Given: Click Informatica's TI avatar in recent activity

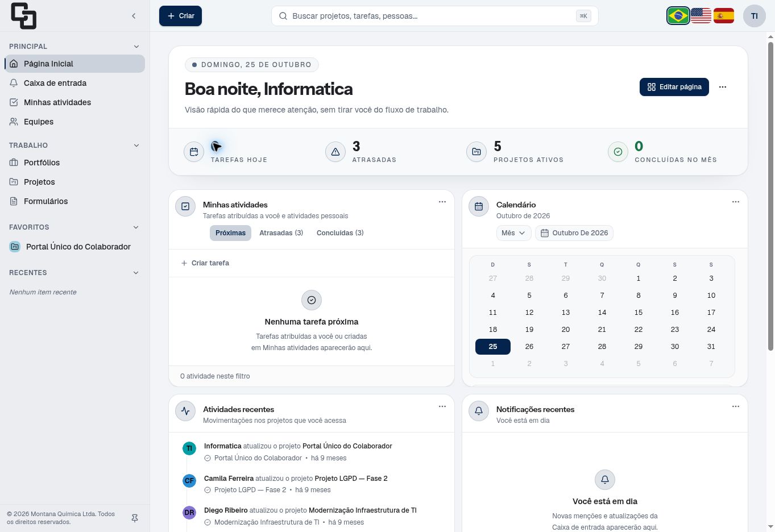Looking at the screenshot, I should click(189, 448).
